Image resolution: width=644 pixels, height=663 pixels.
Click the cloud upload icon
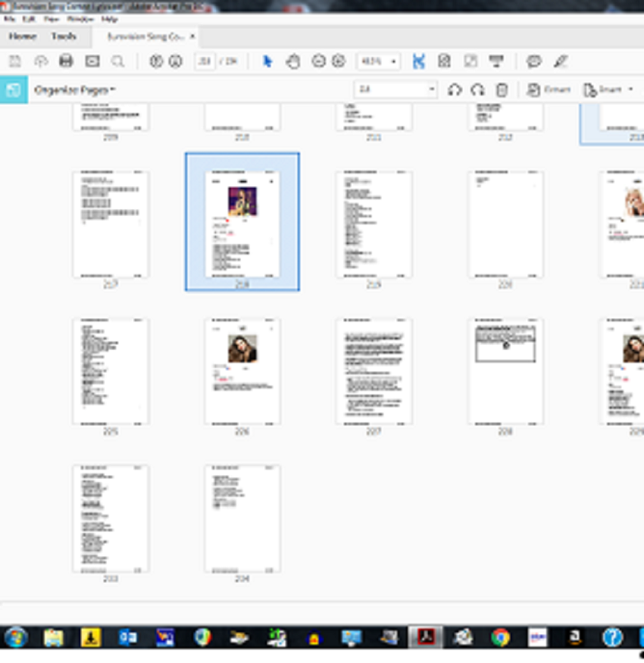(x=41, y=61)
